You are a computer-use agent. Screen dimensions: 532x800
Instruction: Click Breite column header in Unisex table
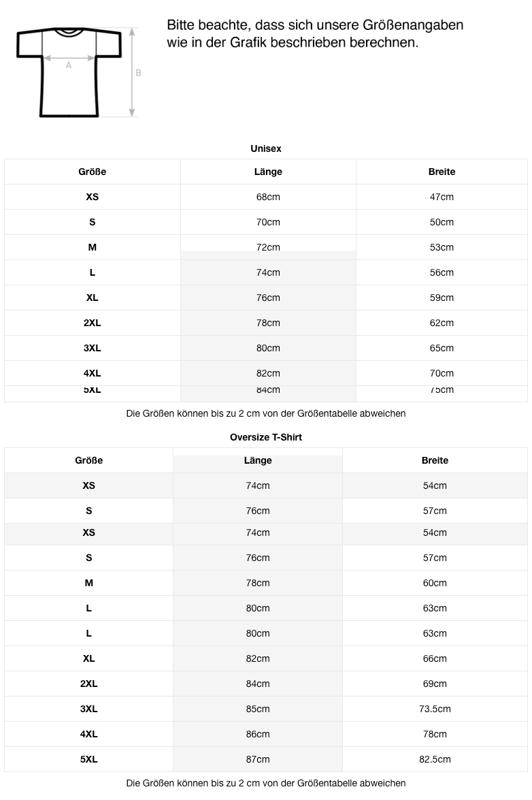point(442,172)
